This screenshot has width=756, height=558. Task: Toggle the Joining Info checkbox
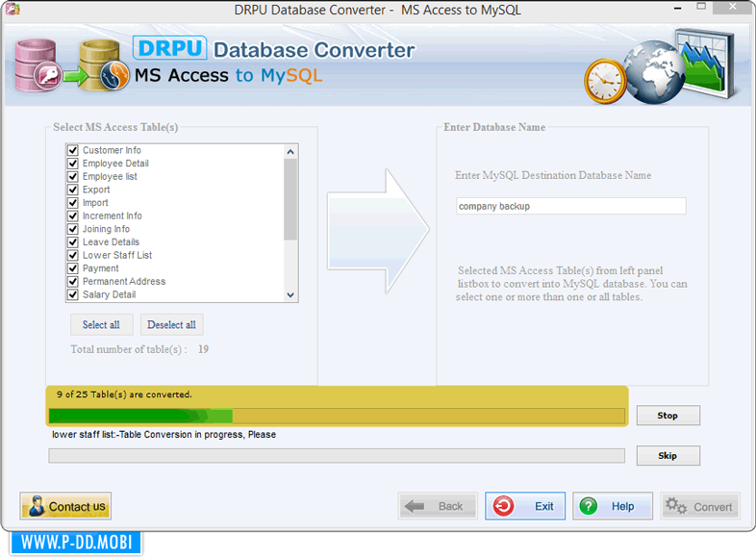coord(73,229)
